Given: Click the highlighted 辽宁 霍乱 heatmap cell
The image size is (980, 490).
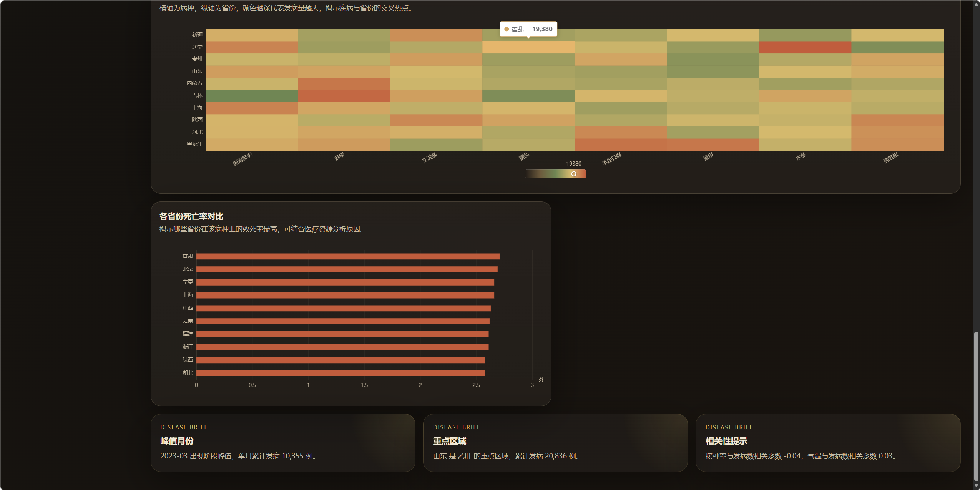Looking at the screenshot, I should click(528, 47).
